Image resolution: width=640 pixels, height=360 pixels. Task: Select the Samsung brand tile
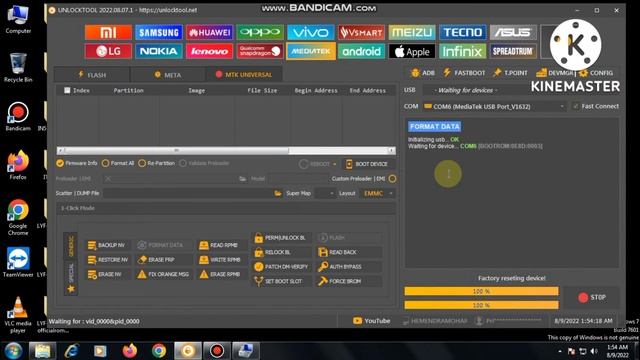tap(159, 32)
